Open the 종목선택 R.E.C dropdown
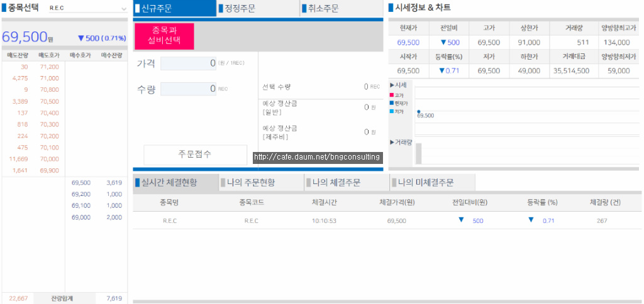 [x=88, y=8]
